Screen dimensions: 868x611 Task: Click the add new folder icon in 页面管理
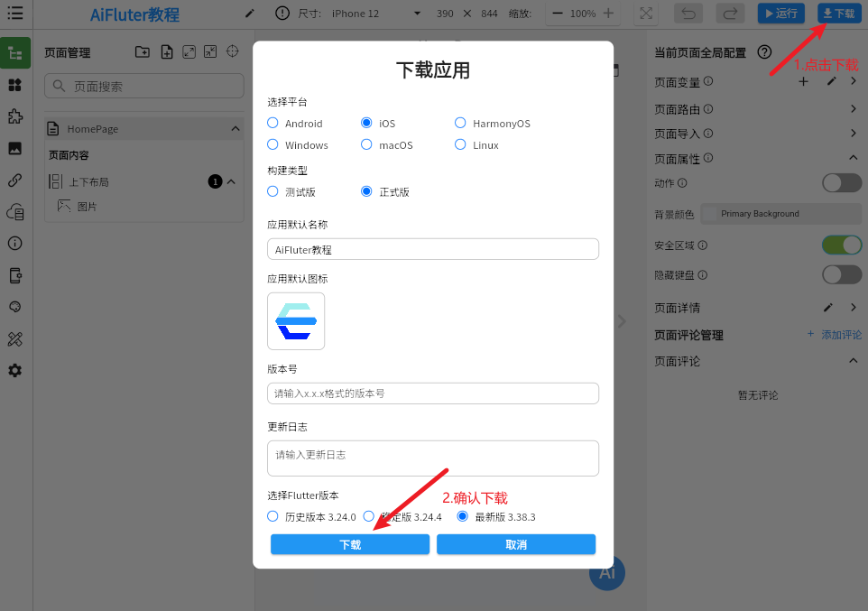pos(143,52)
